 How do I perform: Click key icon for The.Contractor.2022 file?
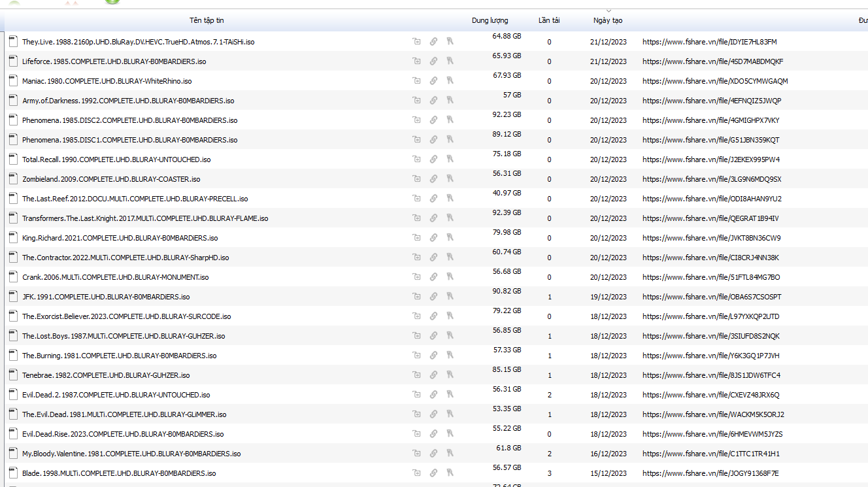pyautogui.click(x=450, y=258)
